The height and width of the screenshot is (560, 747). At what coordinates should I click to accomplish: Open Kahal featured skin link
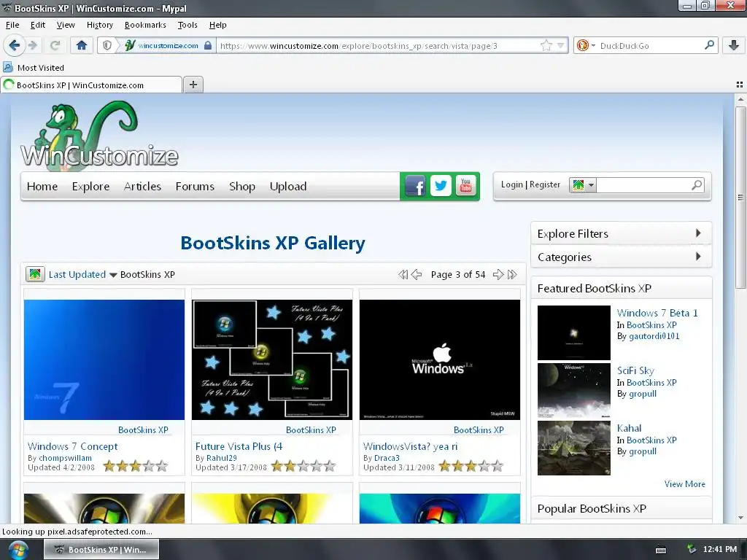pos(629,428)
